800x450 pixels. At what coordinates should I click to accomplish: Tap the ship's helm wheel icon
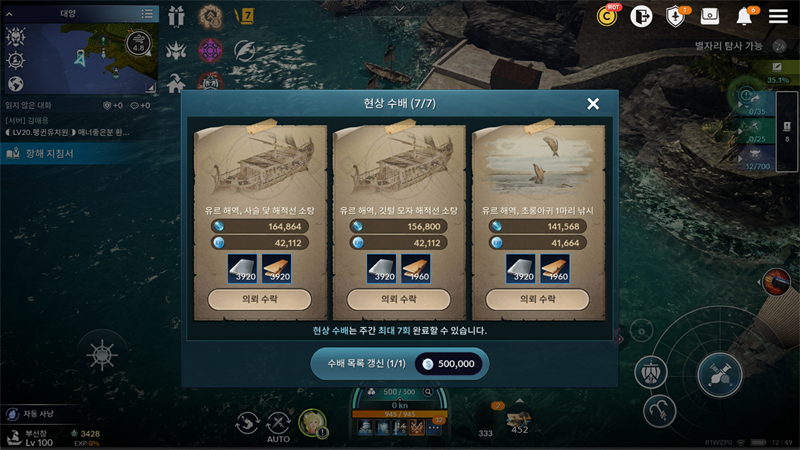[x=102, y=355]
